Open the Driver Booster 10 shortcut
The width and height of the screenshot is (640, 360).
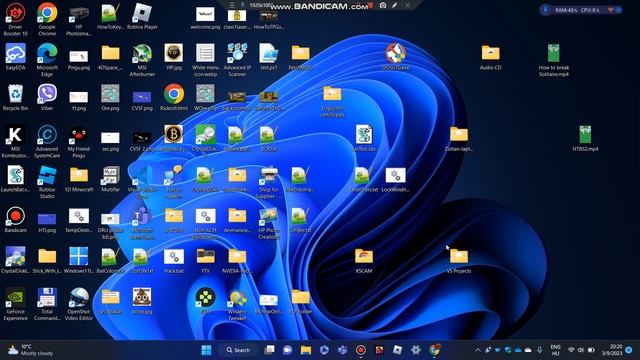[16, 19]
